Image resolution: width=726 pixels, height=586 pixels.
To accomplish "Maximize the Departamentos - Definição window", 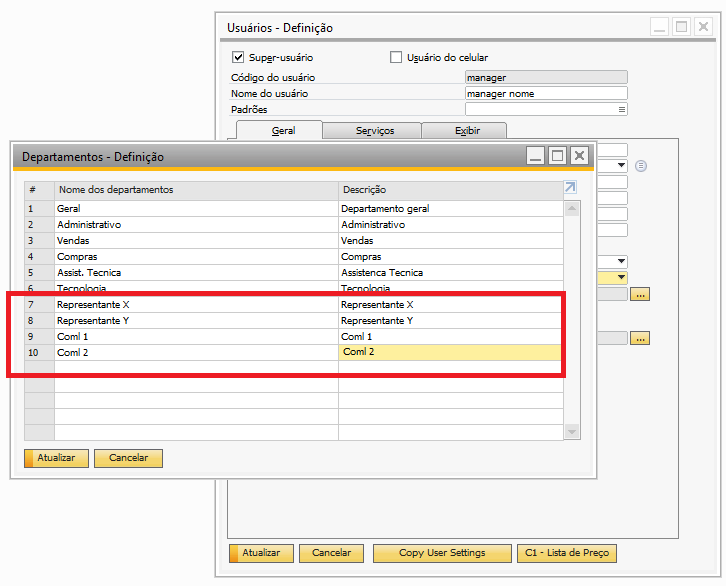I will click(x=557, y=155).
